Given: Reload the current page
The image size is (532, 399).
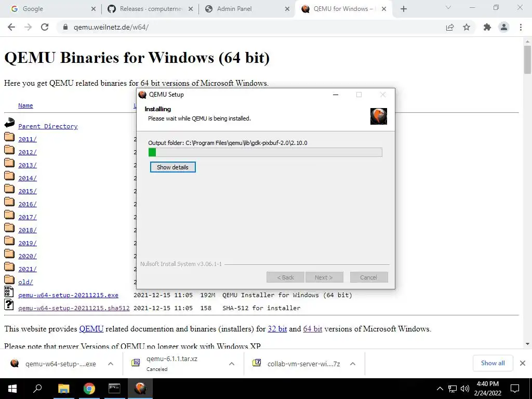Looking at the screenshot, I should [x=45, y=27].
